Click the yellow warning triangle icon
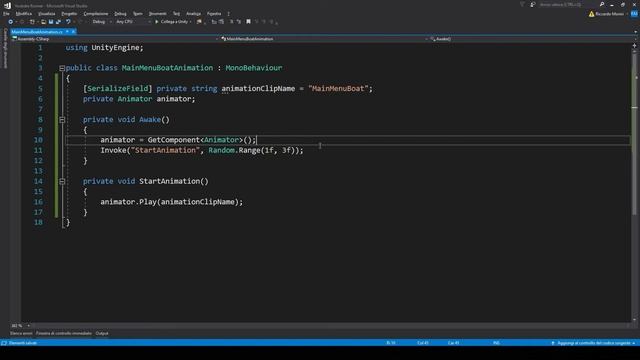The height and width of the screenshot is (360, 640). click(x=591, y=14)
